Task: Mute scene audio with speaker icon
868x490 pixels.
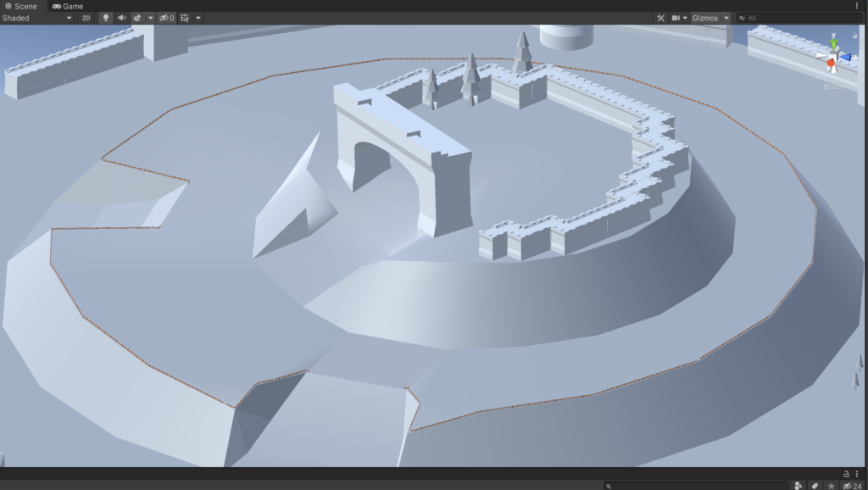Action: click(x=121, y=18)
